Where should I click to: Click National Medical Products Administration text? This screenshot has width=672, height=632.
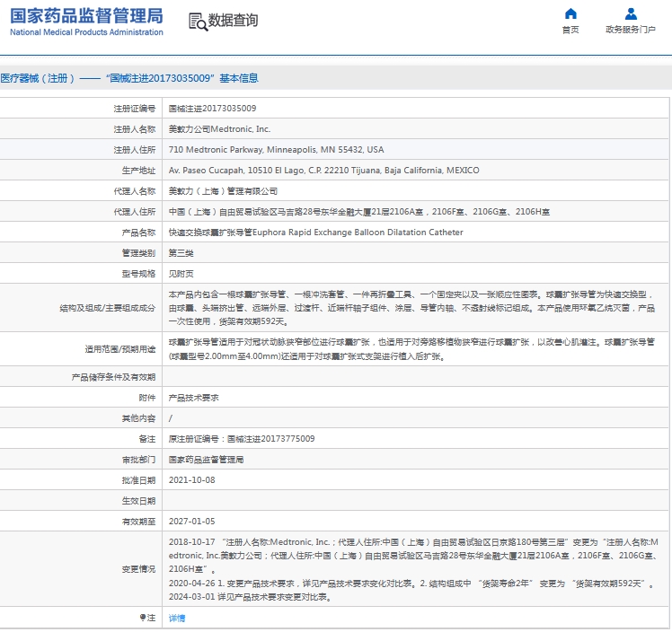tap(86, 32)
